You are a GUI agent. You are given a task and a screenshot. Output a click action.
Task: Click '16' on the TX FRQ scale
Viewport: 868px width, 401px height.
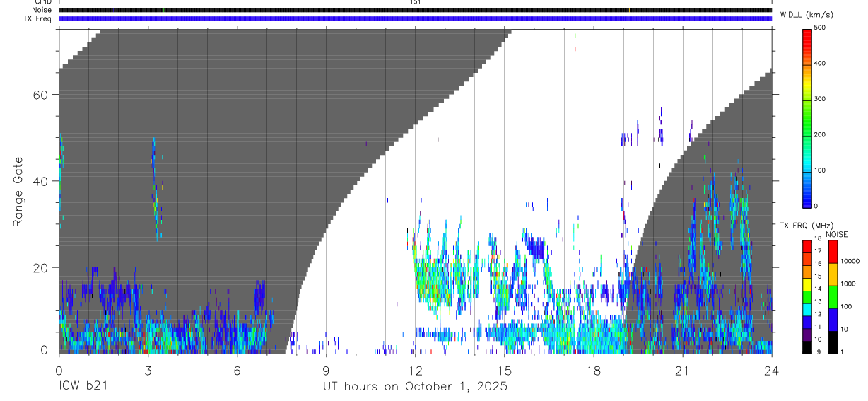tap(818, 264)
